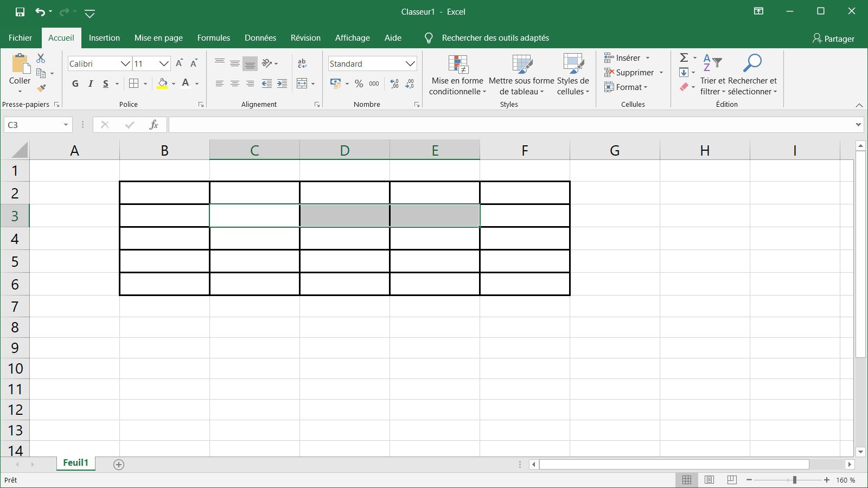Decrease font size with the small A
The width and height of the screenshot is (868, 488).
coord(194,63)
